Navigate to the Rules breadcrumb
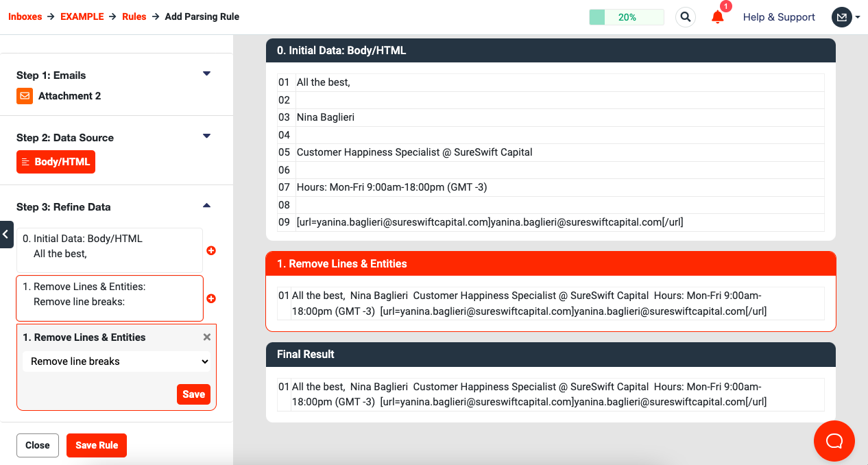The height and width of the screenshot is (465, 868). tap(134, 16)
